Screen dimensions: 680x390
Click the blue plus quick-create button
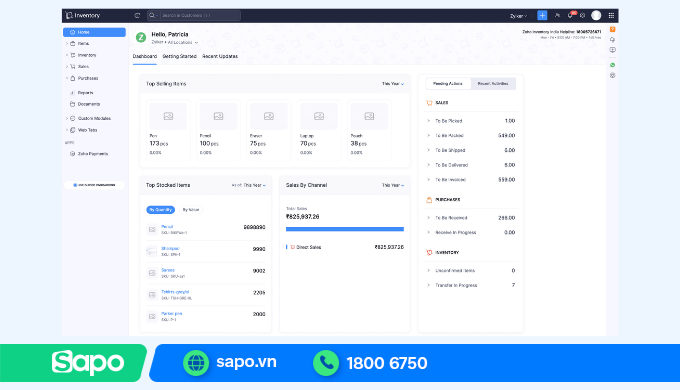(542, 16)
